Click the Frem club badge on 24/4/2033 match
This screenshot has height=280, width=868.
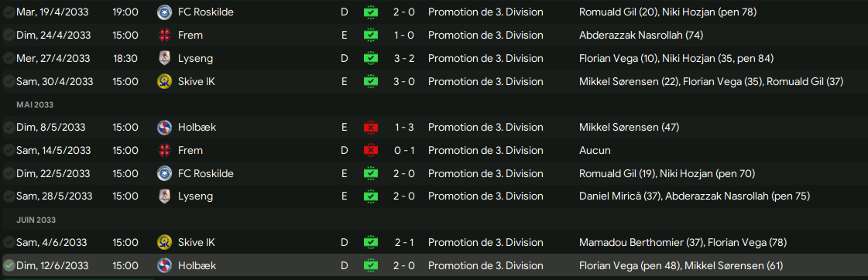pyautogui.click(x=164, y=36)
